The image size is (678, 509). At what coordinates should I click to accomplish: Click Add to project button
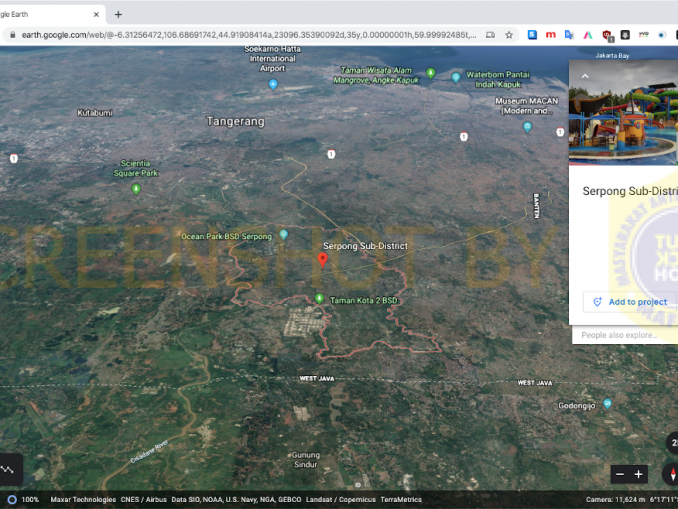pyautogui.click(x=631, y=302)
